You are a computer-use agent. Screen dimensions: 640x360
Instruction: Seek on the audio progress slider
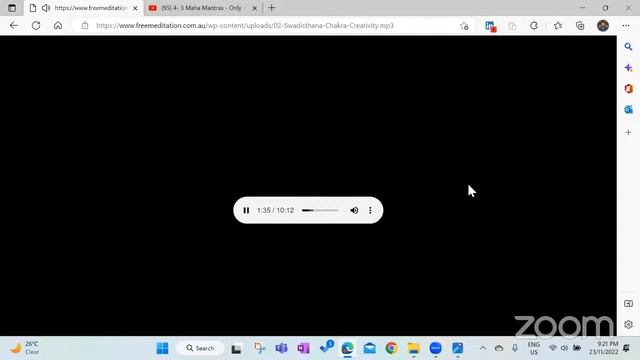click(320, 210)
